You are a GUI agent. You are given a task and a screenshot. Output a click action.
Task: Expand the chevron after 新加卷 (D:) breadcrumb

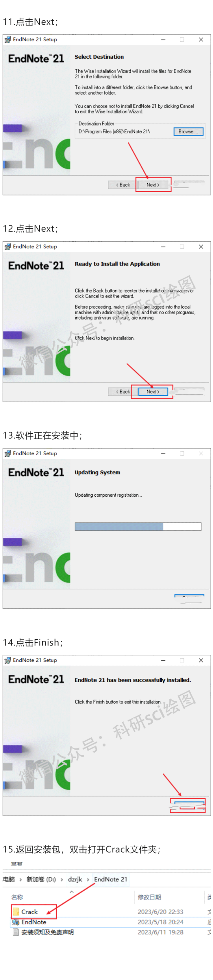(62, 879)
